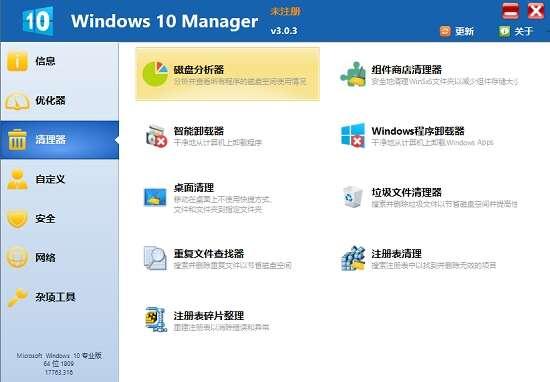Click the 优化器 gauge icon in sidebar
The width and height of the screenshot is (550, 382).
pyautogui.click(x=17, y=101)
